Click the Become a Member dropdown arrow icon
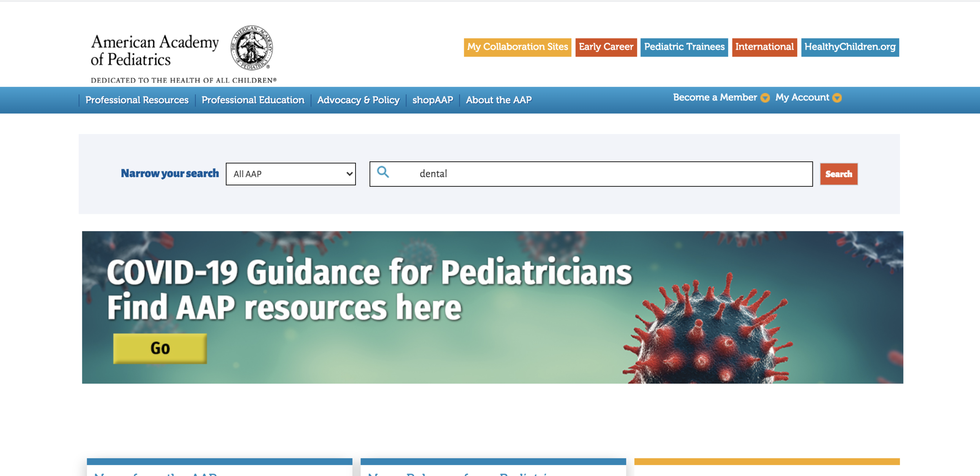980x476 pixels. click(765, 98)
